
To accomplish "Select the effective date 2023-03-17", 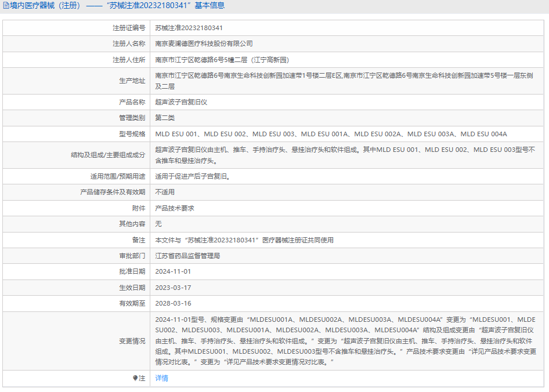I will (173, 288).
